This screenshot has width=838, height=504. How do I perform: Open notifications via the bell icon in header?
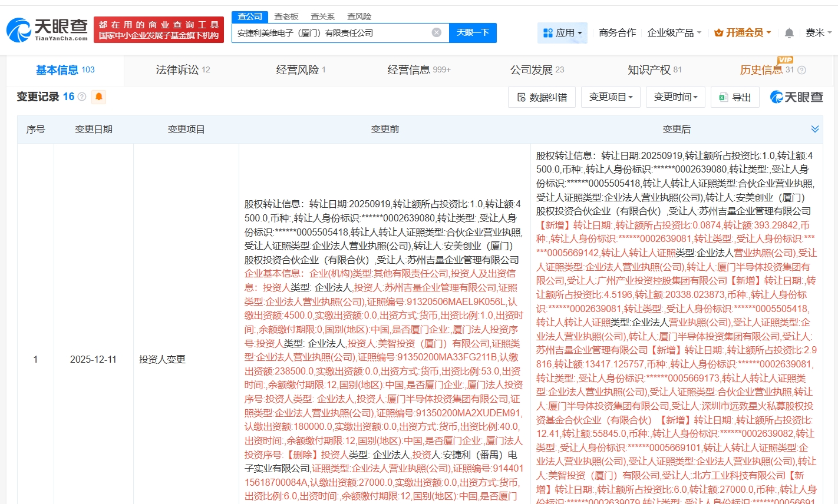789,33
